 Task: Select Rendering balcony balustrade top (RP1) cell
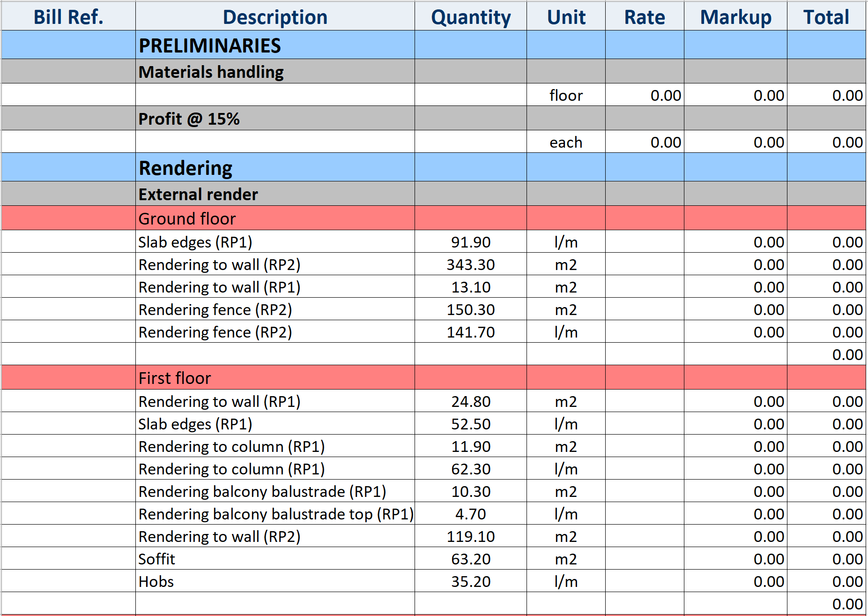click(276, 514)
